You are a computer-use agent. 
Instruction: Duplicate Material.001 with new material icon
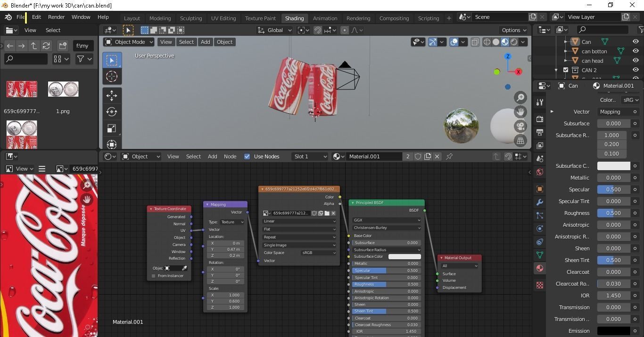pyautogui.click(x=428, y=156)
